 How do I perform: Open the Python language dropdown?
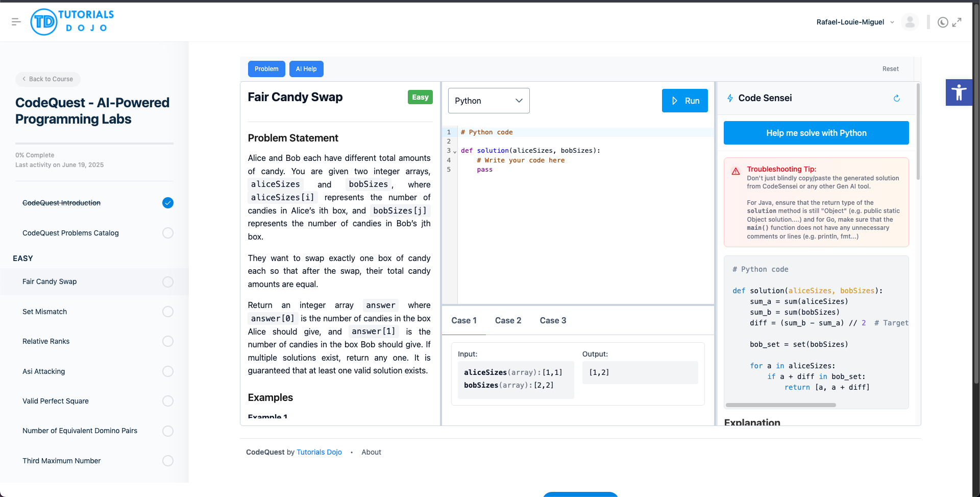click(x=488, y=101)
